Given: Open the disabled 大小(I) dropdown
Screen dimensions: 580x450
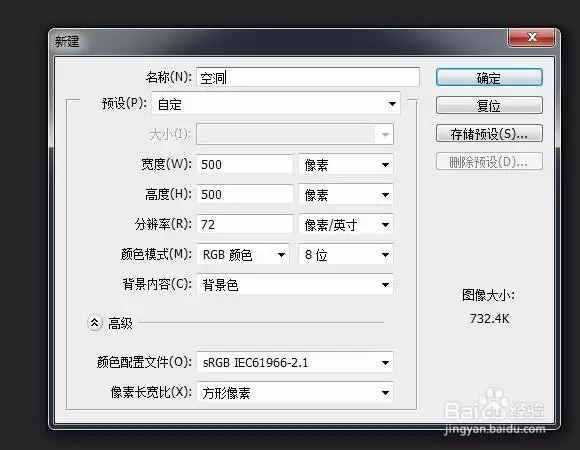Looking at the screenshot, I should [295, 134].
